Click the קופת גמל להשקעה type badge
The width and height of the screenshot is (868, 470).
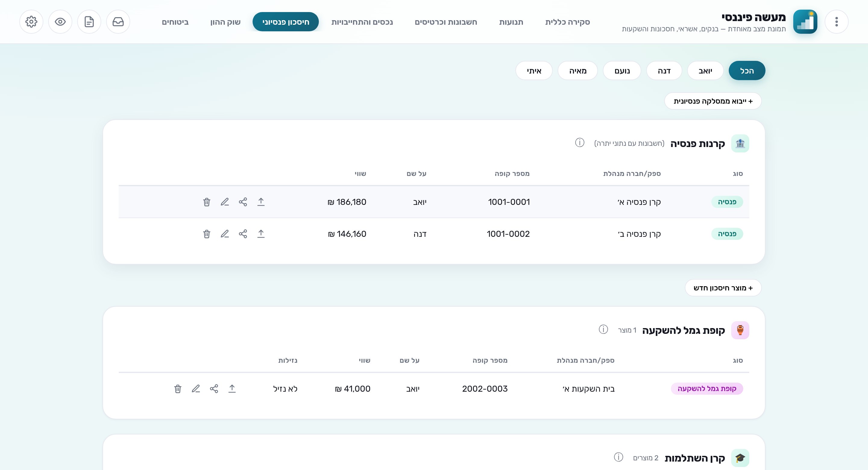[707, 389]
